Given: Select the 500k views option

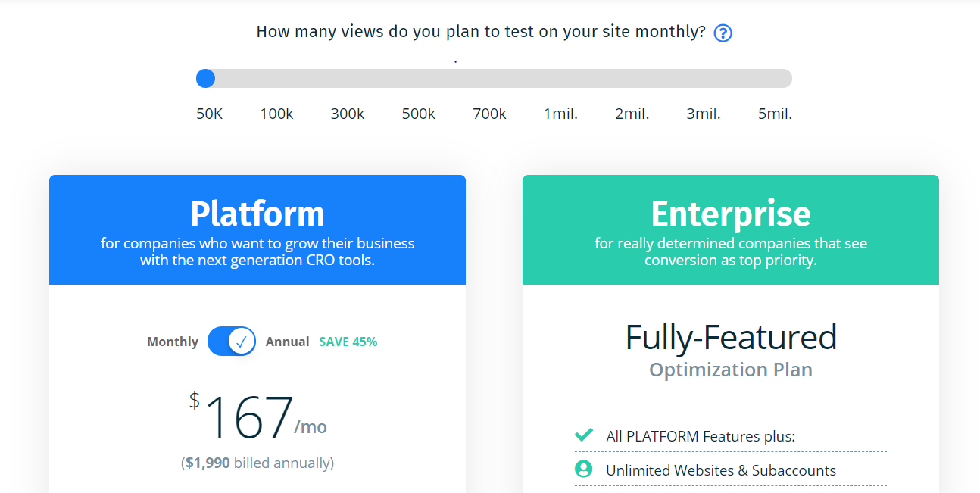Looking at the screenshot, I should point(418,113).
